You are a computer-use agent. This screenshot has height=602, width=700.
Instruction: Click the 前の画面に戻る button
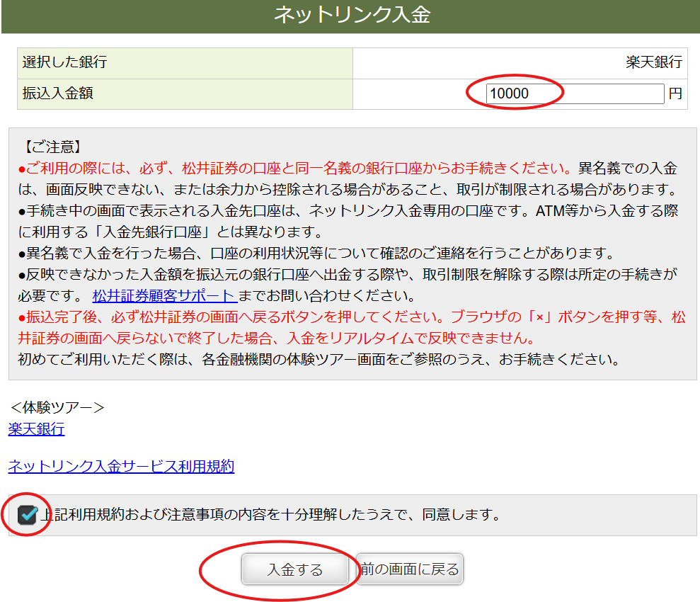click(x=409, y=569)
